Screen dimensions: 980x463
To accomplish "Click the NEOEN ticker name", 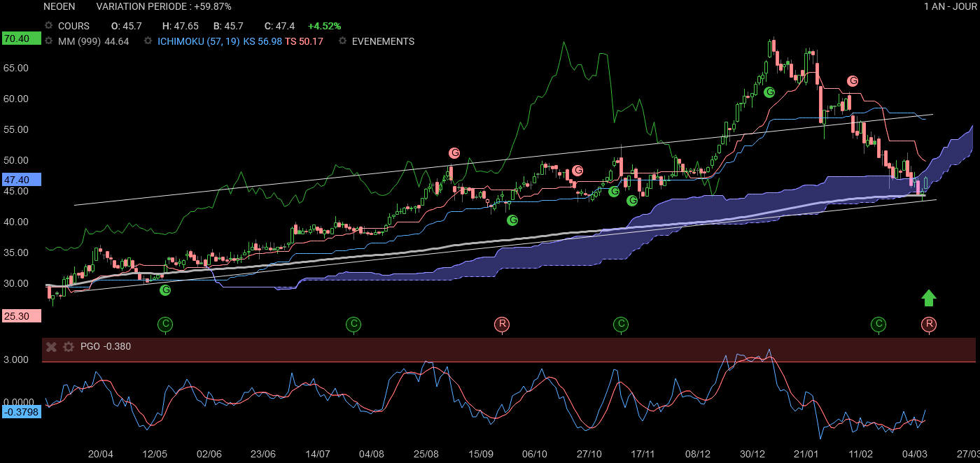I will pos(59,6).
